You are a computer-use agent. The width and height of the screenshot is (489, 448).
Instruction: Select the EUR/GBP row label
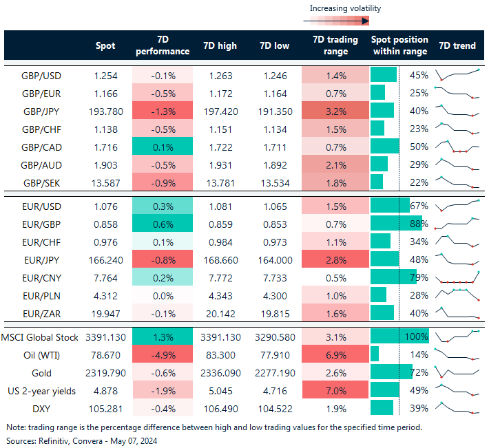[41, 224]
